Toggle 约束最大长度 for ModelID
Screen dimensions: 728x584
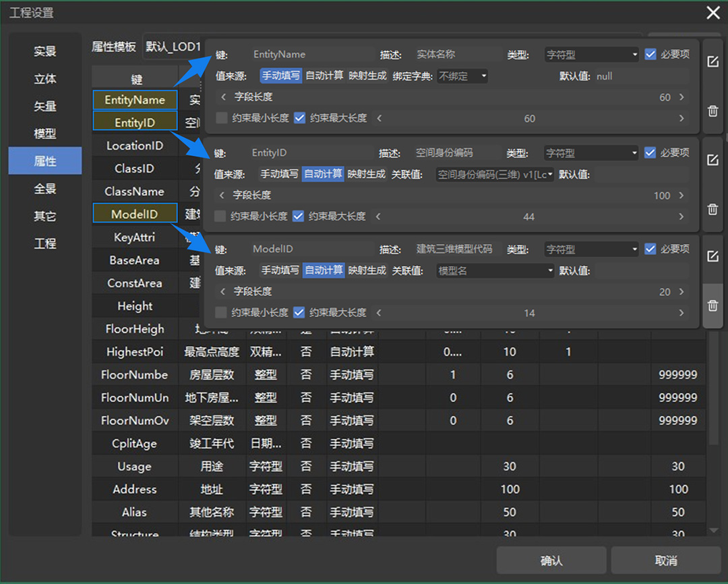click(299, 313)
